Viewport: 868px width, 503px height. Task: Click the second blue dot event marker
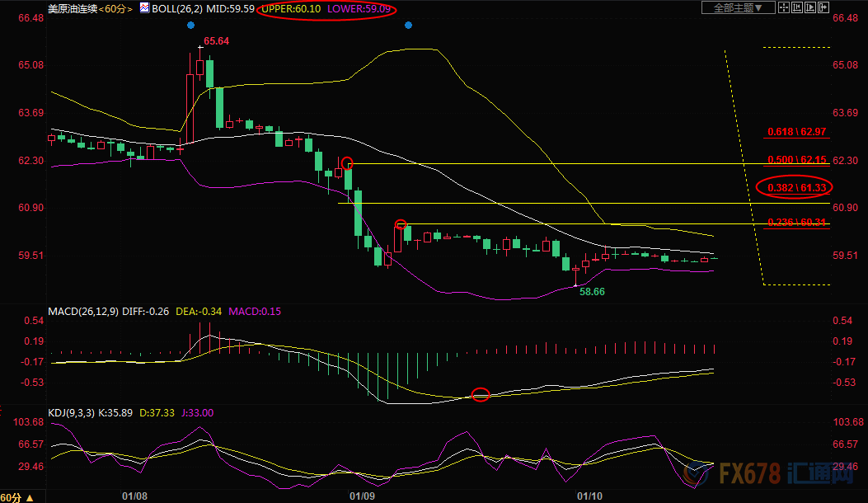[408, 26]
